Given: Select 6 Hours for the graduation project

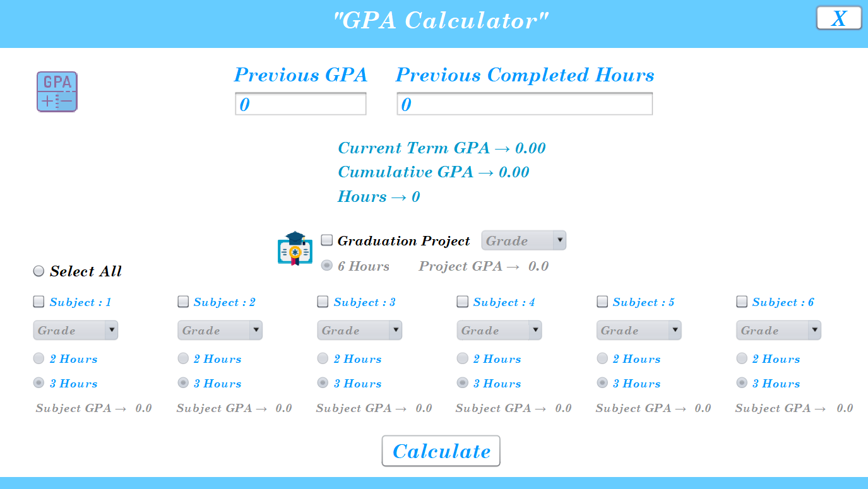Looking at the screenshot, I should click(326, 266).
